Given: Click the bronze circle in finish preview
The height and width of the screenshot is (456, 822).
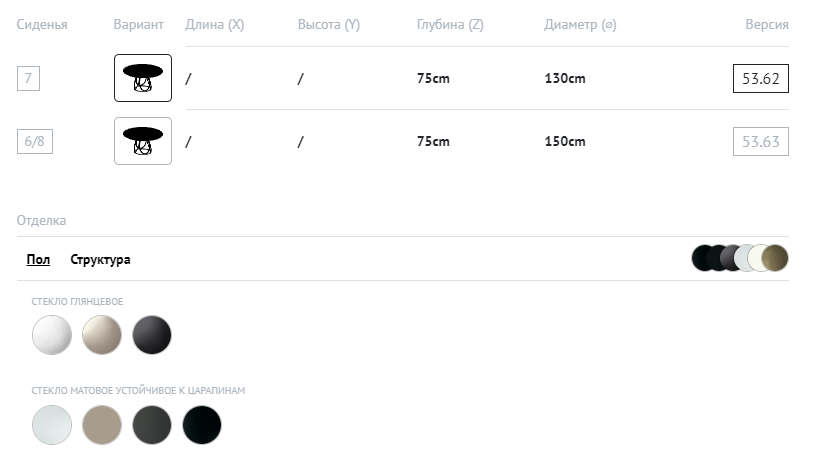Looking at the screenshot, I should (x=775, y=258).
